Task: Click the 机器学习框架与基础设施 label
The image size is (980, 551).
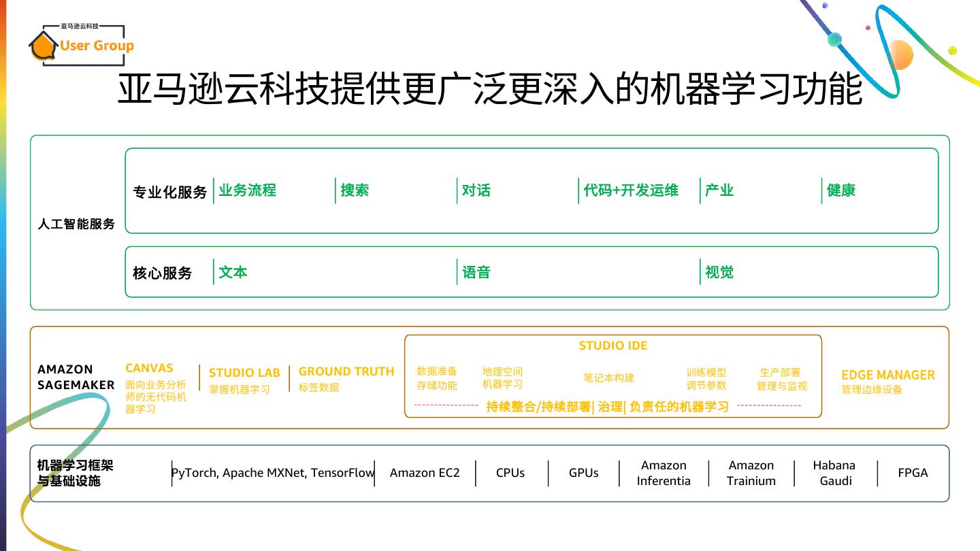Action: click(76, 473)
